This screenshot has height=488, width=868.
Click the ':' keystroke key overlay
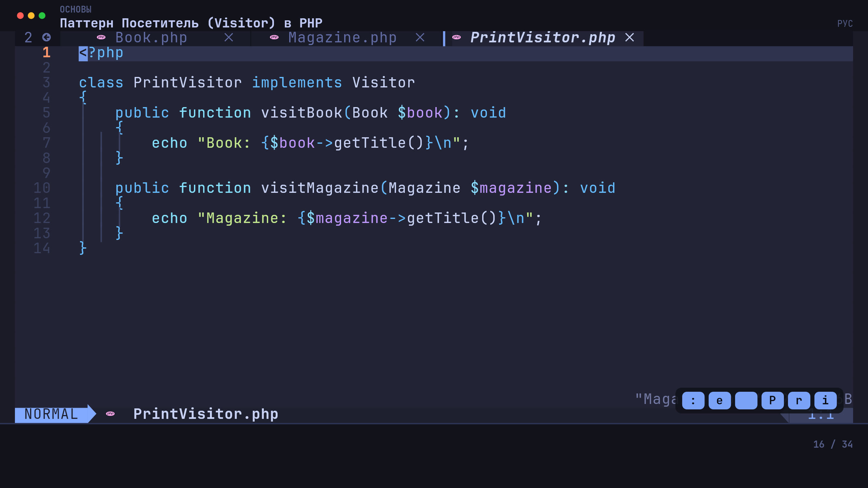(693, 401)
